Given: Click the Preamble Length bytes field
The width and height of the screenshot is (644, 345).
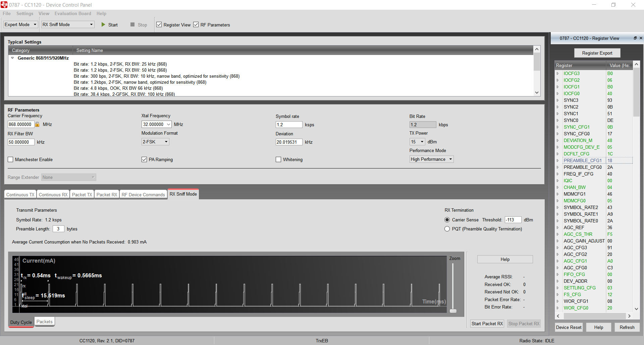Looking at the screenshot, I should [58, 229].
